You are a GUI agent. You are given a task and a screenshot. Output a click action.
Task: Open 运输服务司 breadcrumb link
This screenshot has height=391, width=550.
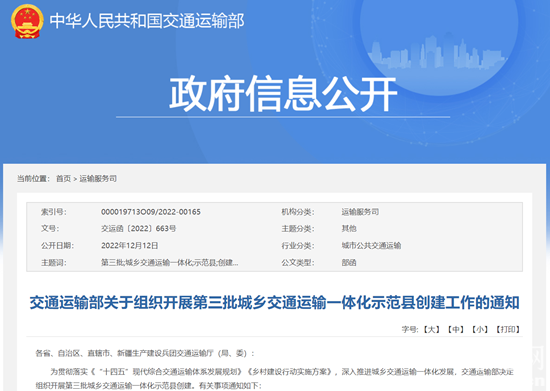[x=98, y=178]
